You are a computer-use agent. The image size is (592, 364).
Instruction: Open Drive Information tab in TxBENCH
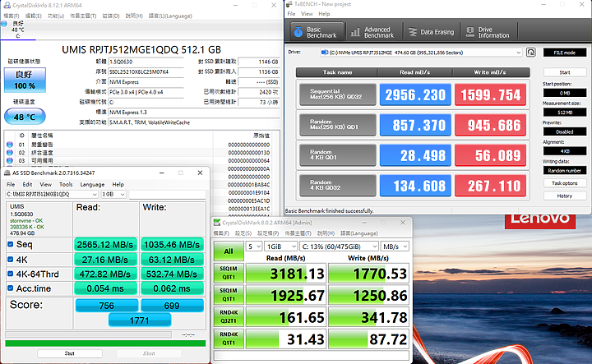(489, 32)
